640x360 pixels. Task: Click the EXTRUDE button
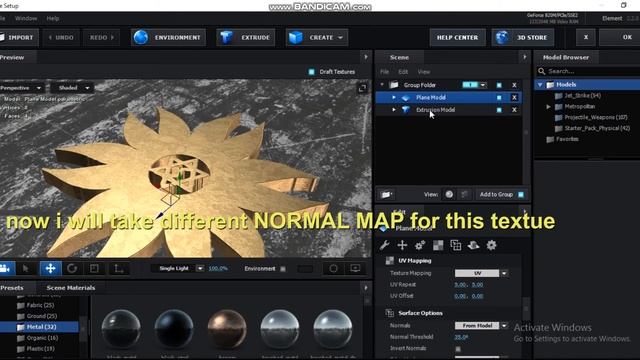tap(245, 38)
